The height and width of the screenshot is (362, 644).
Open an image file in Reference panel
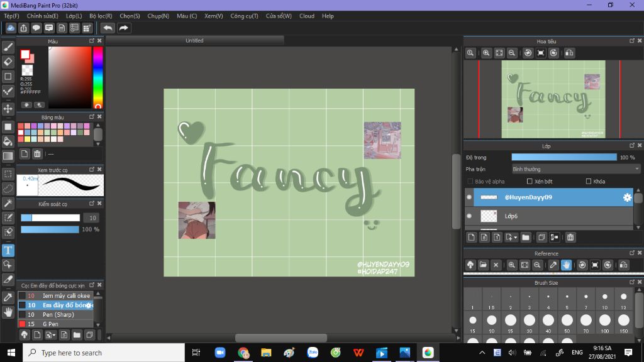(483, 265)
